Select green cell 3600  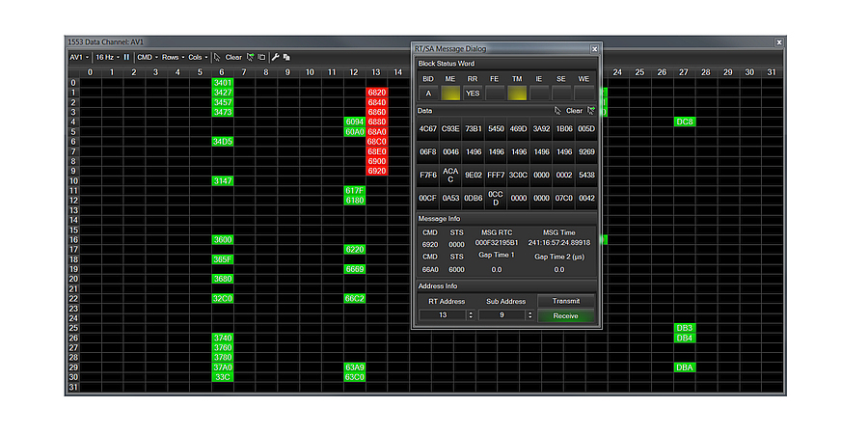(222, 240)
